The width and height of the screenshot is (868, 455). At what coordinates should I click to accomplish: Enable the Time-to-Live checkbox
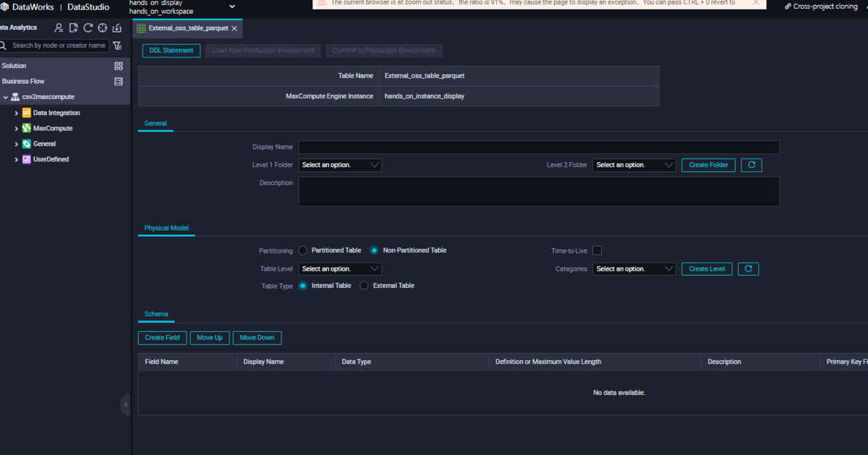click(597, 250)
